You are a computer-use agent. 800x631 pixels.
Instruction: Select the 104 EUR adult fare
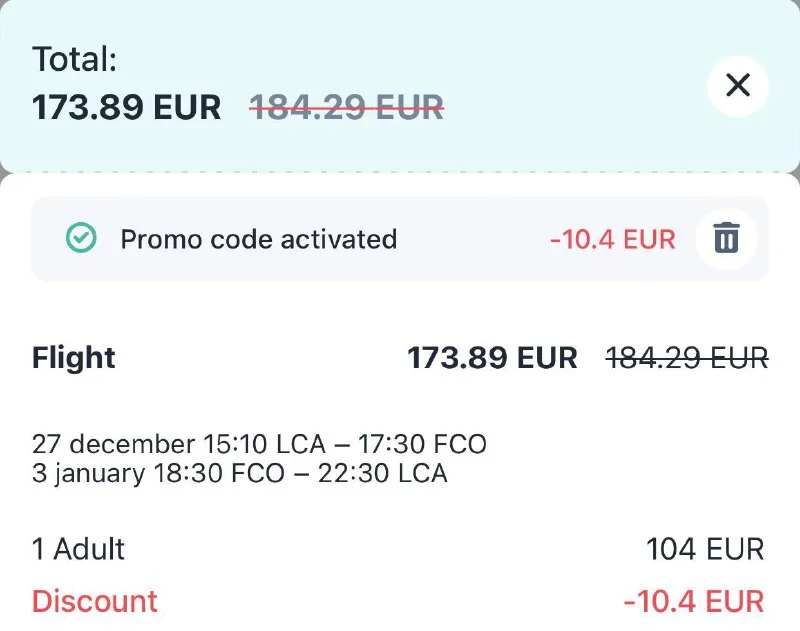704,549
